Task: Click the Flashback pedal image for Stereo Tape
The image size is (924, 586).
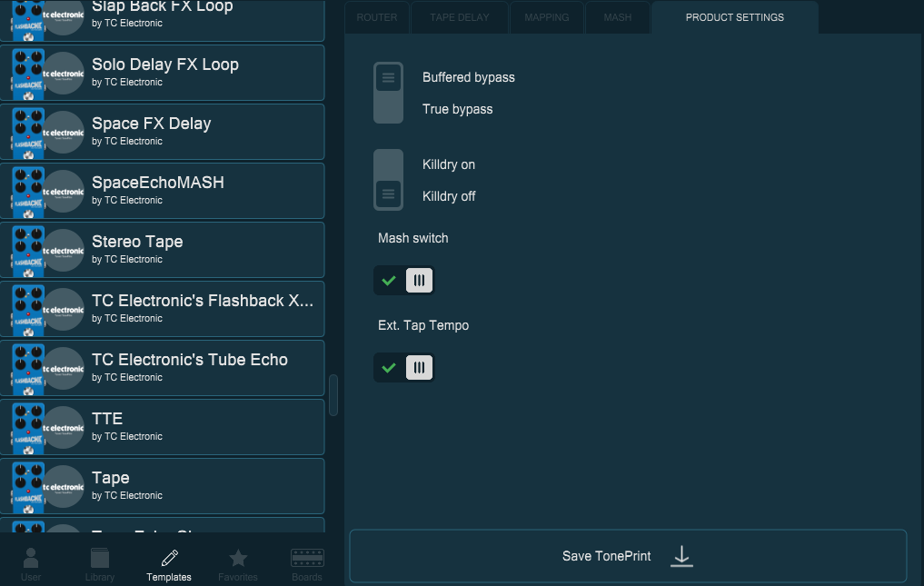Action: (x=28, y=251)
